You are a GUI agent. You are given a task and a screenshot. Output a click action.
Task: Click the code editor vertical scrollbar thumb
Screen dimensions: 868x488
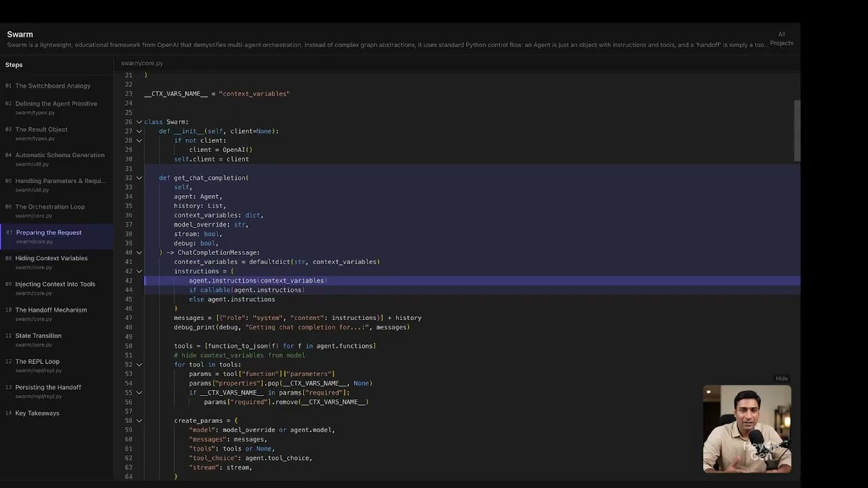click(797, 131)
